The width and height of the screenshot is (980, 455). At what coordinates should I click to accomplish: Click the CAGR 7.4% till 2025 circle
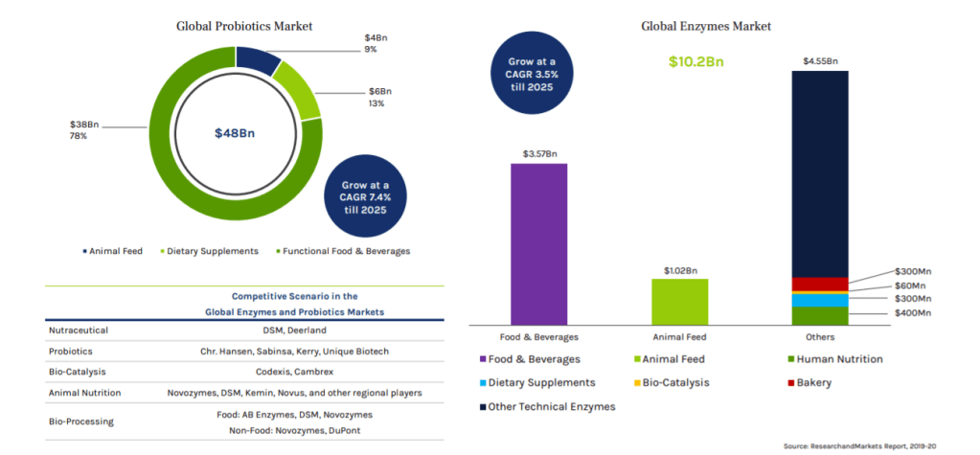[365, 196]
